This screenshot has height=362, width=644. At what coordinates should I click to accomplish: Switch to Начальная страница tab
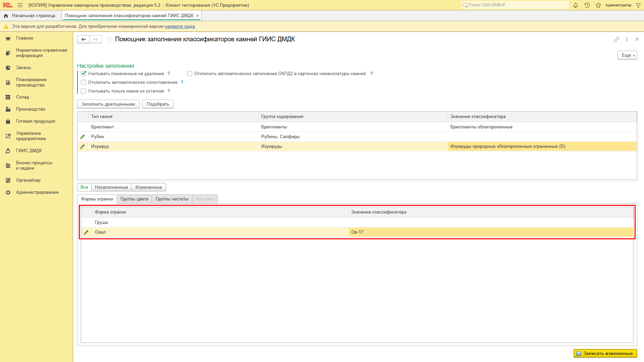31,16
